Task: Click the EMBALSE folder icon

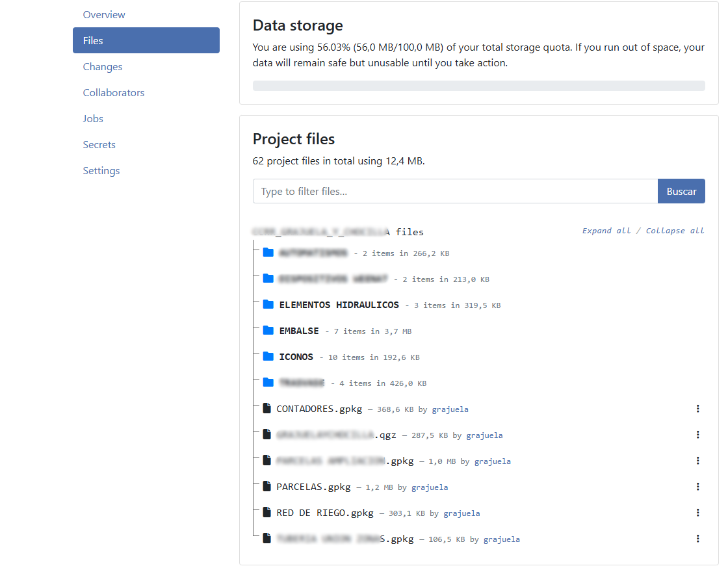Action: (268, 331)
